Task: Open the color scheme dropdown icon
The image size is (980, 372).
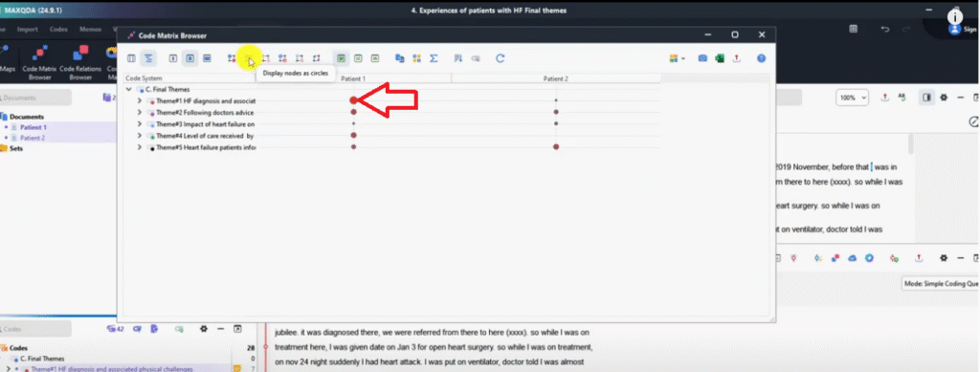Action: pos(677,58)
